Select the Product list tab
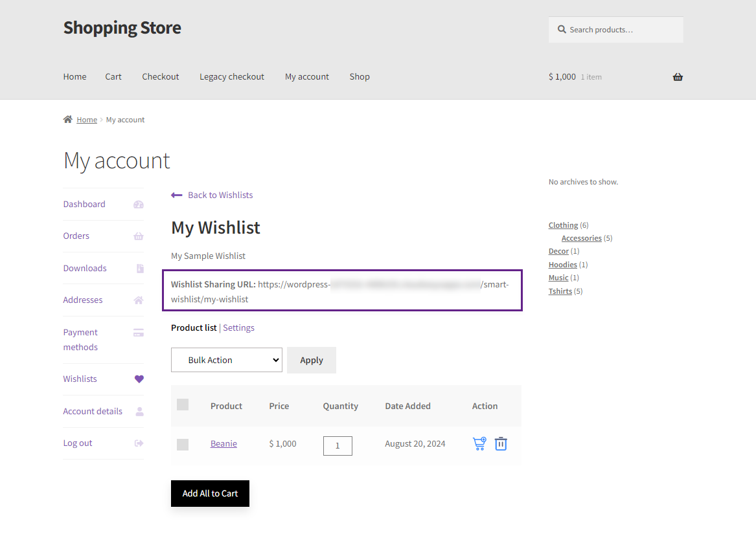Image resolution: width=756 pixels, height=545 pixels. pyautogui.click(x=194, y=328)
